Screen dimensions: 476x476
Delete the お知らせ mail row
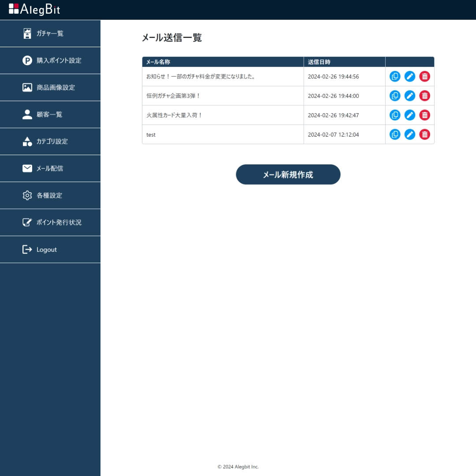424,77
